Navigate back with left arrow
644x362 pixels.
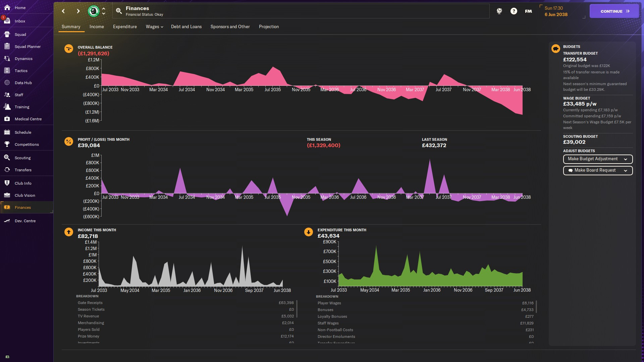coord(63,11)
